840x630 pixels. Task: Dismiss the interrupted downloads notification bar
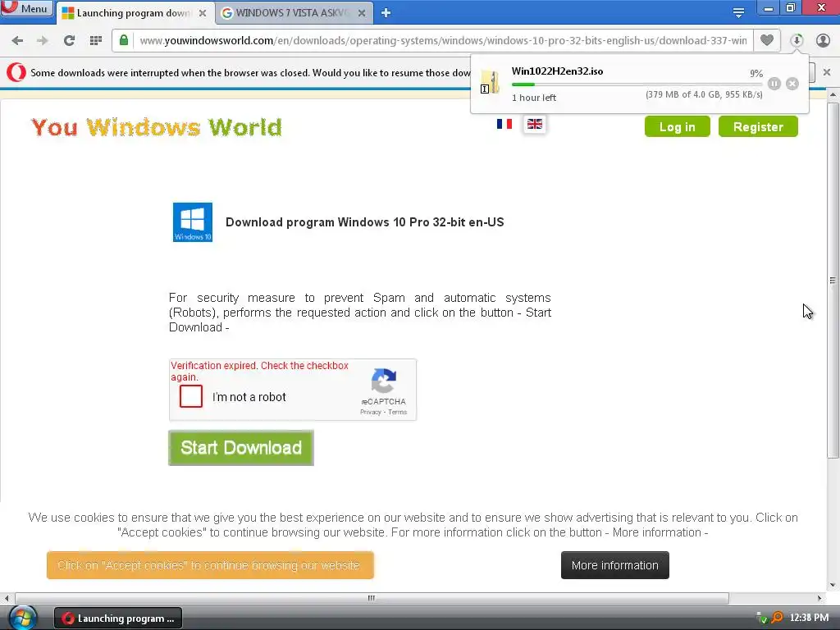(x=827, y=72)
